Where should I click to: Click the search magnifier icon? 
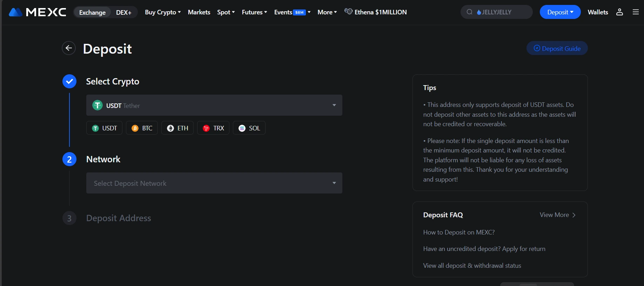pyautogui.click(x=469, y=12)
